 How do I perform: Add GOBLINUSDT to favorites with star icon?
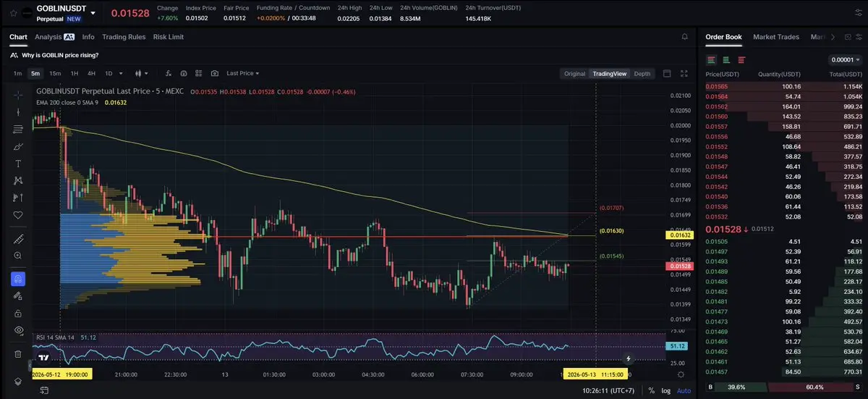(x=13, y=13)
